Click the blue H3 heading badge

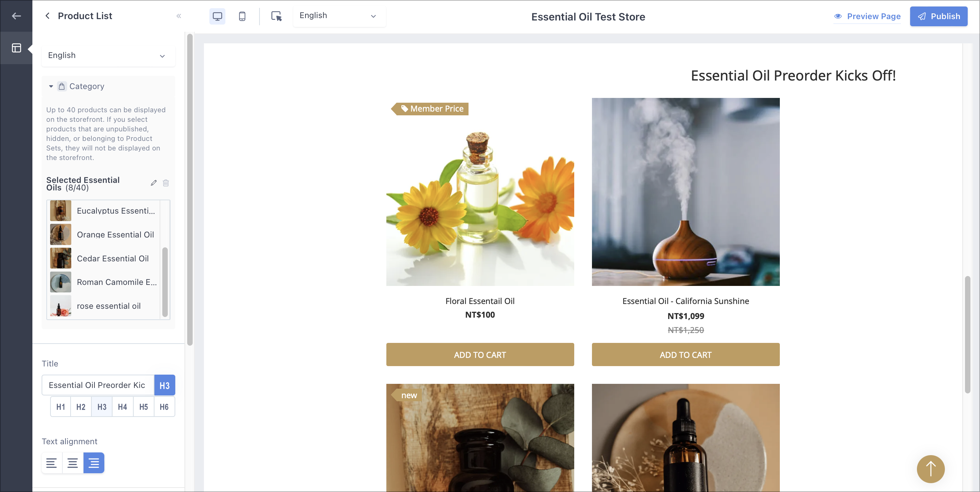[164, 385]
